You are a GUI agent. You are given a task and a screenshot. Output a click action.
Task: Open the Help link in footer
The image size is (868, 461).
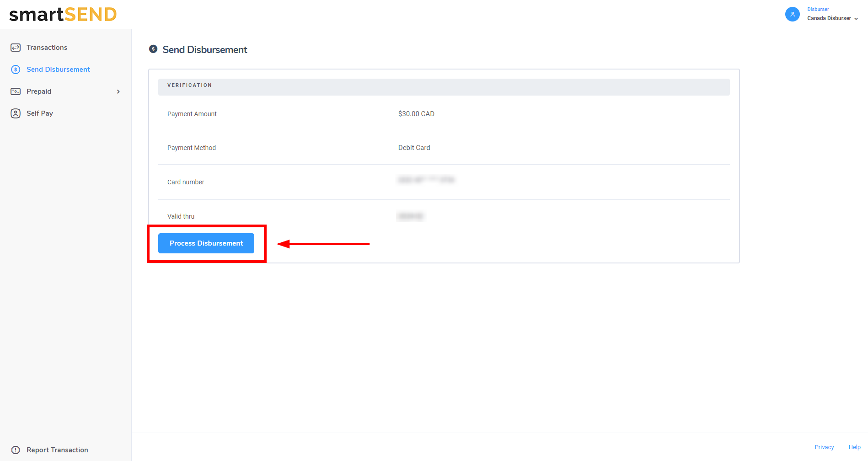pos(854,447)
